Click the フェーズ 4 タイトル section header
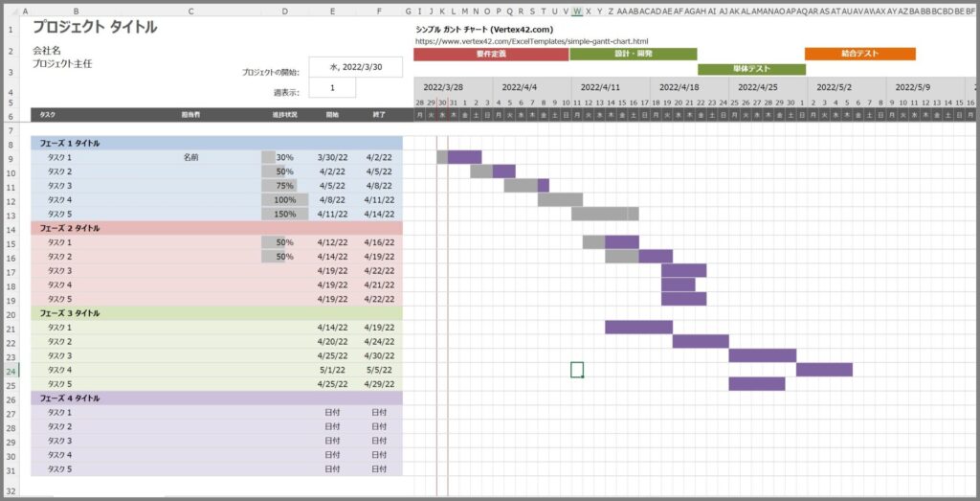 (x=75, y=398)
